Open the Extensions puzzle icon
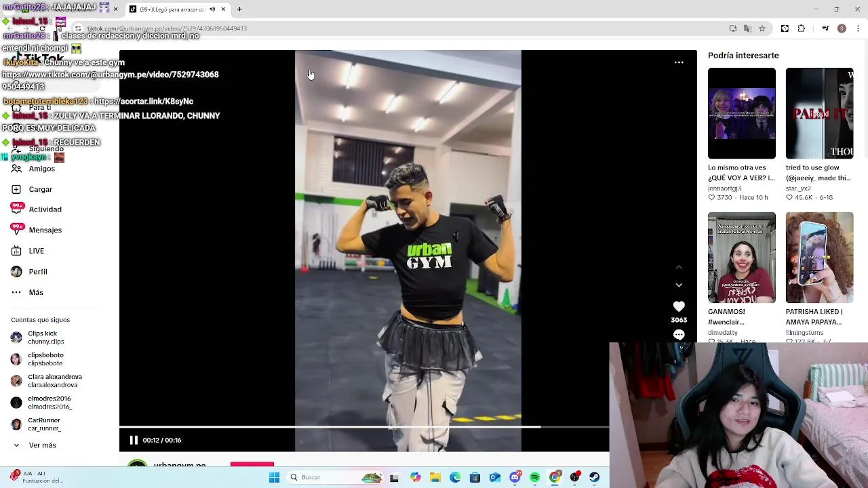 [x=802, y=28]
